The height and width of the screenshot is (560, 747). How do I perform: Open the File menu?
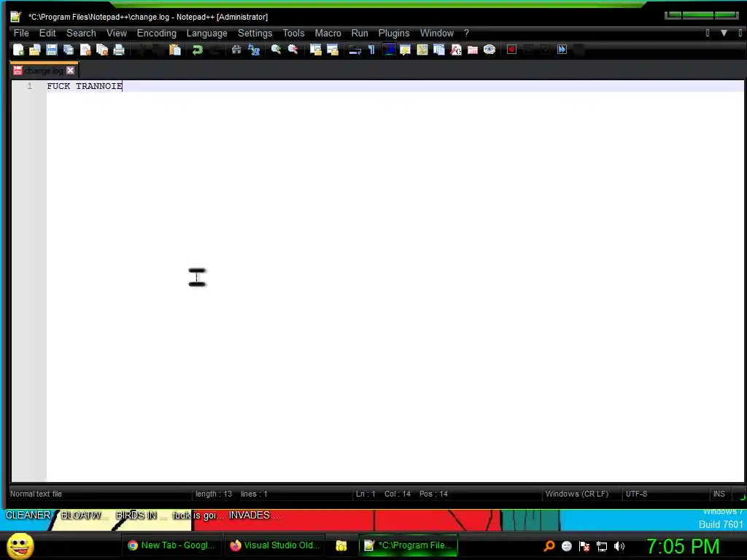point(21,33)
